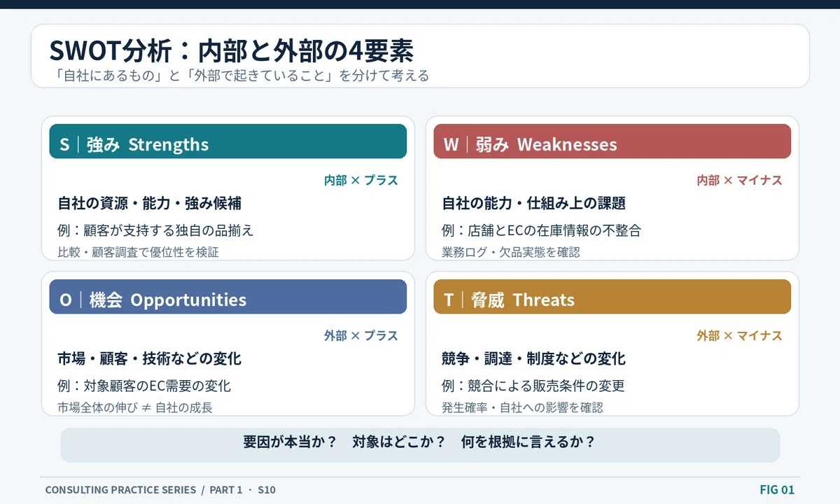Image resolution: width=840 pixels, height=504 pixels.
Task: Click the "FIG 01" figure label
Action: [777, 490]
